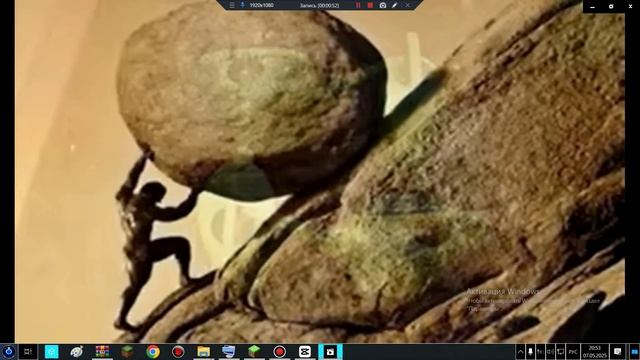Open the clock and date 07.05.2025
The image size is (640, 360).
click(595, 351)
